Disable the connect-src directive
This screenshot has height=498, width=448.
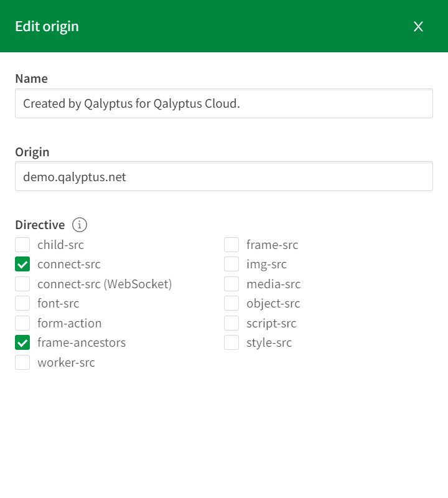point(22,264)
